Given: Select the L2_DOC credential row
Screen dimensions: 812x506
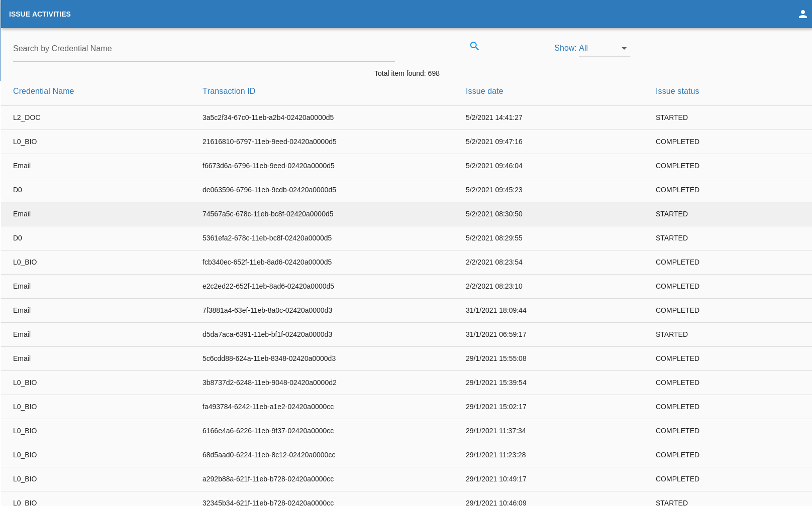Looking at the screenshot, I should tap(407, 117).
